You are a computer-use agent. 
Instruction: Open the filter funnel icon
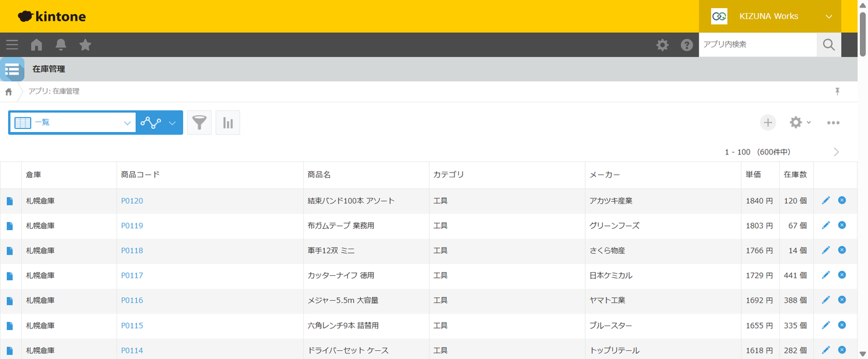[x=199, y=123]
